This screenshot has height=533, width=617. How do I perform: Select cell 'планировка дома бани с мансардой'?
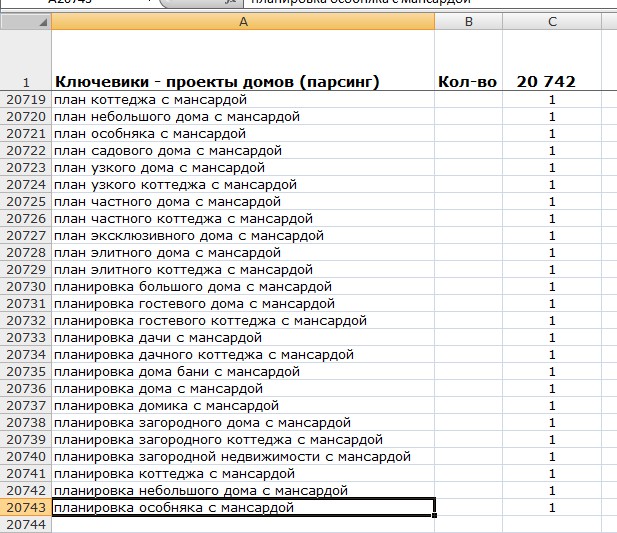[x=243, y=371]
